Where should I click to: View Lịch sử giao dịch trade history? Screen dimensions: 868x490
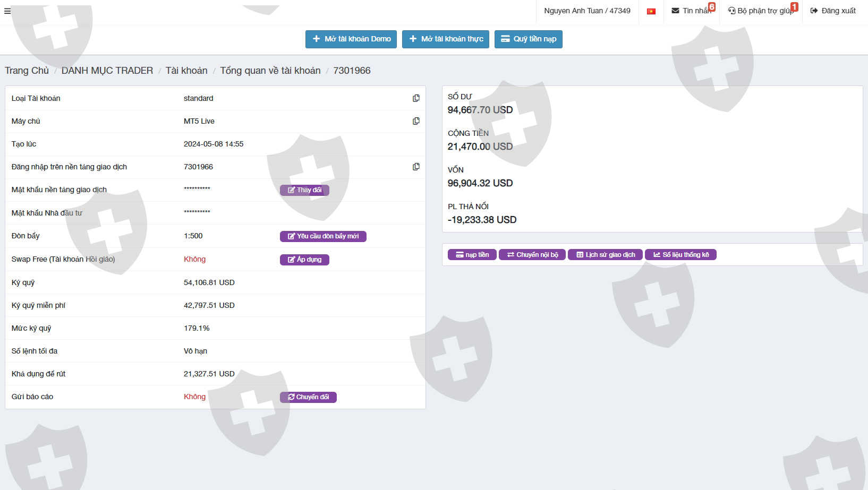605,255
